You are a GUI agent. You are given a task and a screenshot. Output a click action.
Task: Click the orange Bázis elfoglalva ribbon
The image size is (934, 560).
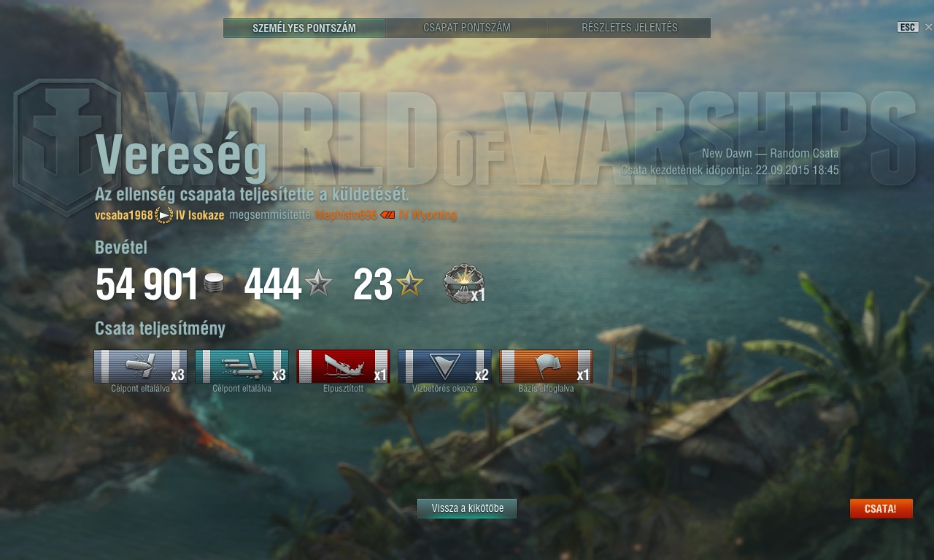point(546,366)
